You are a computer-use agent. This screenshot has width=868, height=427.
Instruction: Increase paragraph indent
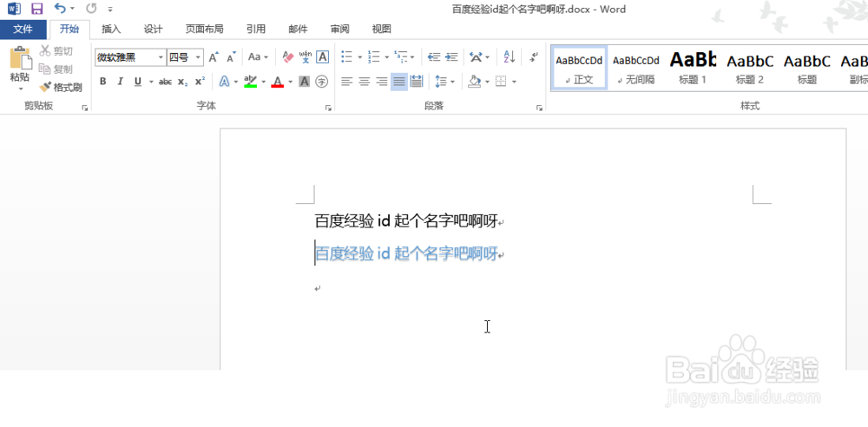tap(451, 57)
